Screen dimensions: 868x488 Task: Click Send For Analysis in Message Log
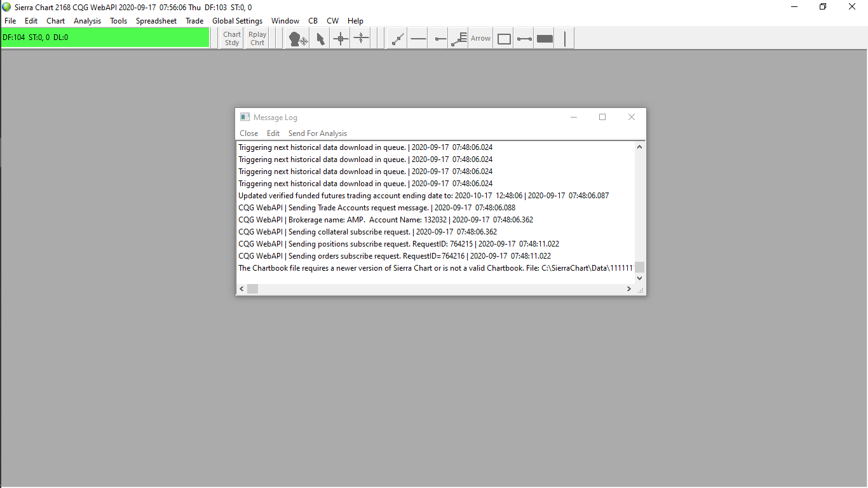coord(318,133)
